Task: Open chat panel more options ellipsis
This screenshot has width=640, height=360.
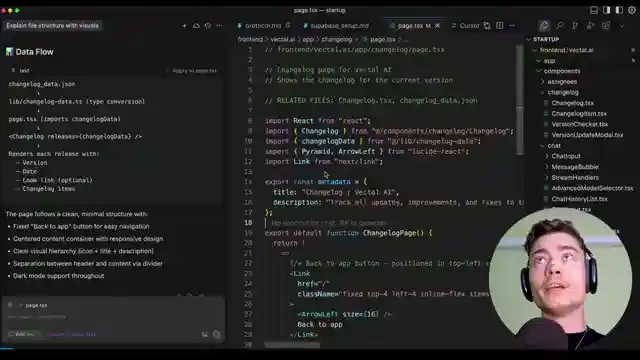Action: 219,25
